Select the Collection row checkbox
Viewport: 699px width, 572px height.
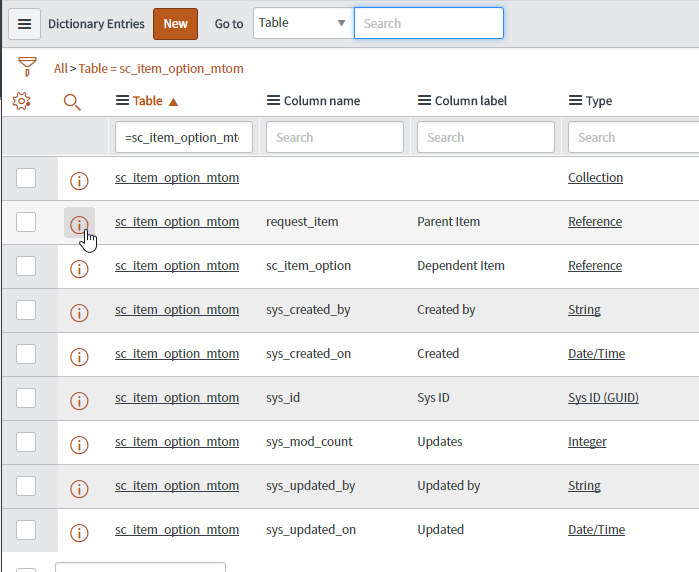tap(26, 178)
